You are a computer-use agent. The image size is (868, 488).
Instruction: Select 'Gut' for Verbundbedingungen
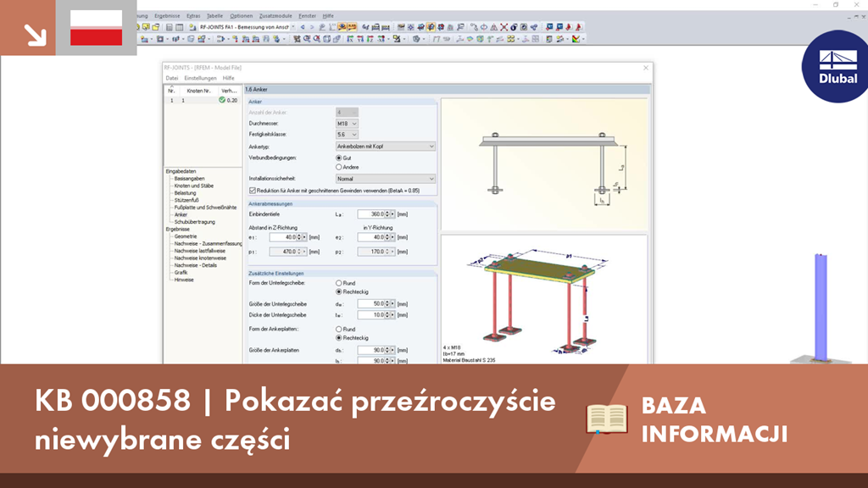(x=339, y=158)
